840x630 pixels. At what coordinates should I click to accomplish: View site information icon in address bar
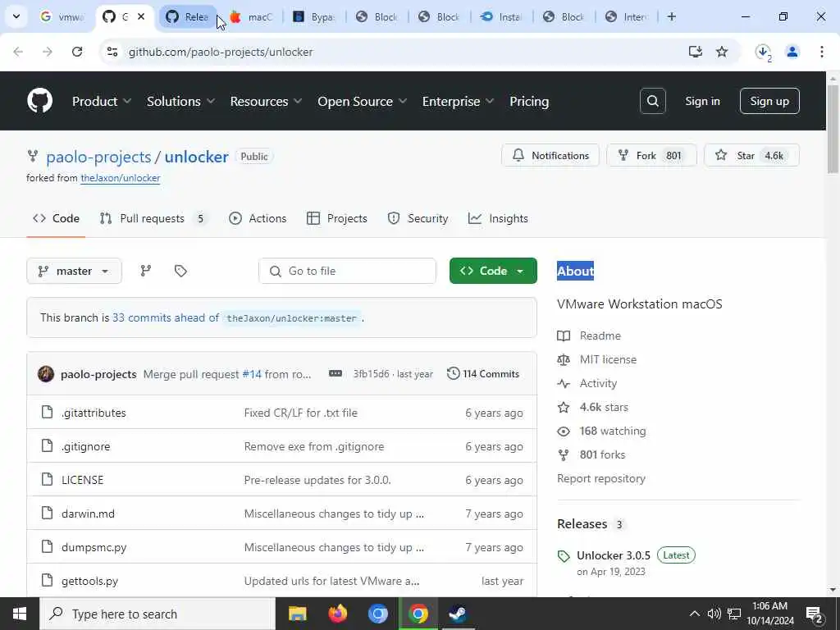(x=112, y=52)
